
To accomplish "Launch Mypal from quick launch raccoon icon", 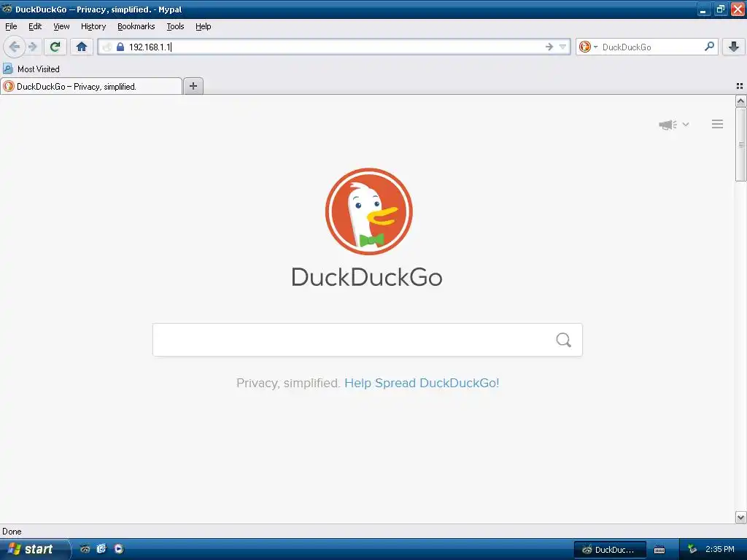I will (85, 549).
